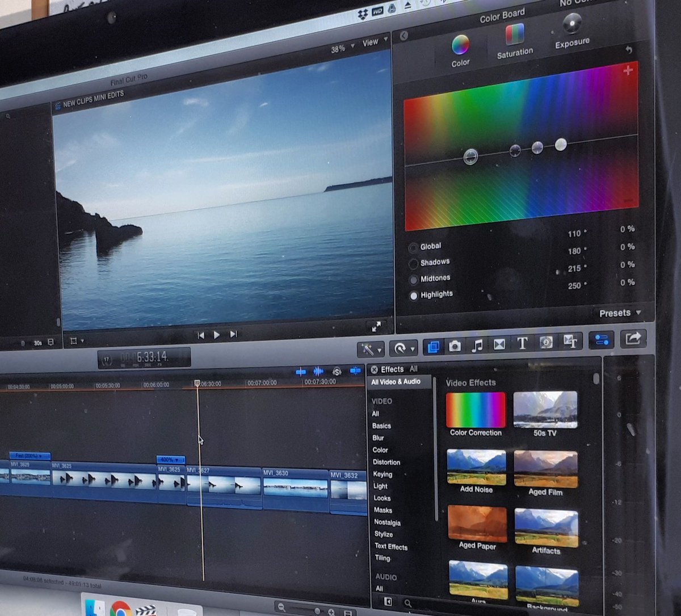Select the Looks effects category
The width and height of the screenshot is (681, 616).
point(382,498)
